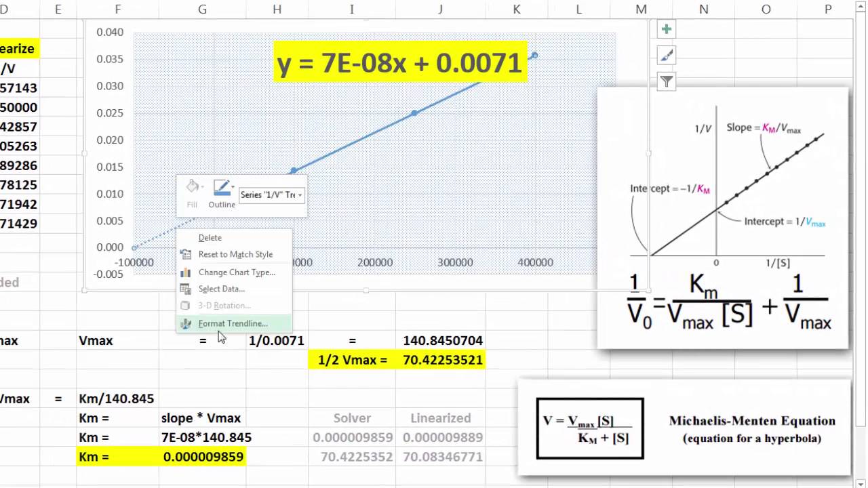Click the Select Data table icon
868x488 pixels.
[x=185, y=289]
